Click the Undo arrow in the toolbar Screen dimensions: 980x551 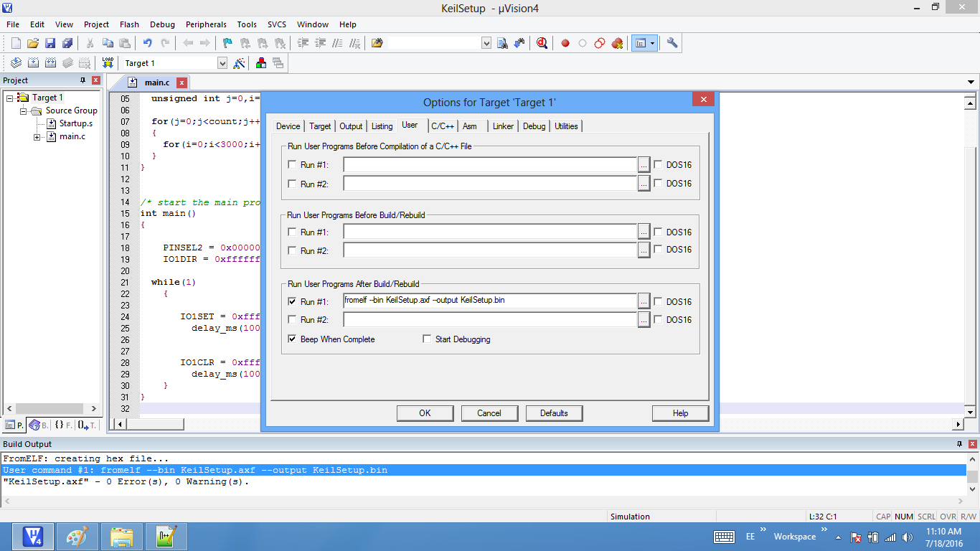[147, 43]
